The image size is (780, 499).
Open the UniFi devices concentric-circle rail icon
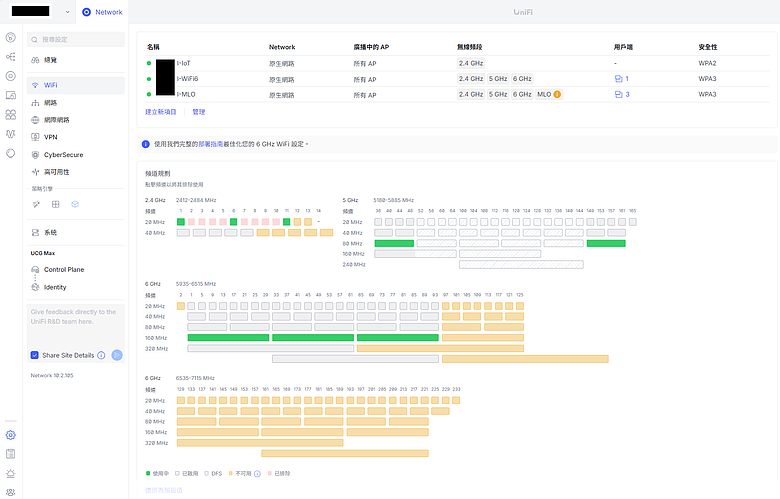pos(10,76)
